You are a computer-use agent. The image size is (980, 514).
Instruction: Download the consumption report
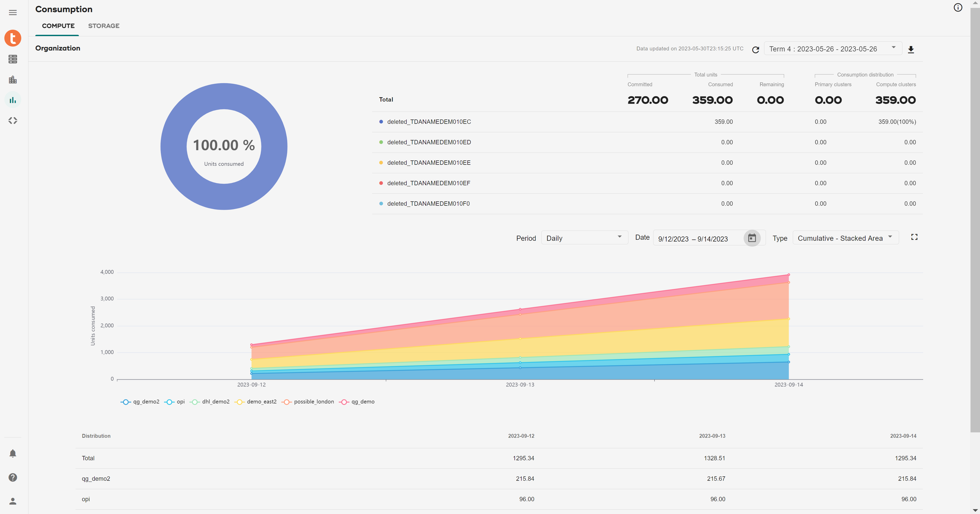point(911,49)
